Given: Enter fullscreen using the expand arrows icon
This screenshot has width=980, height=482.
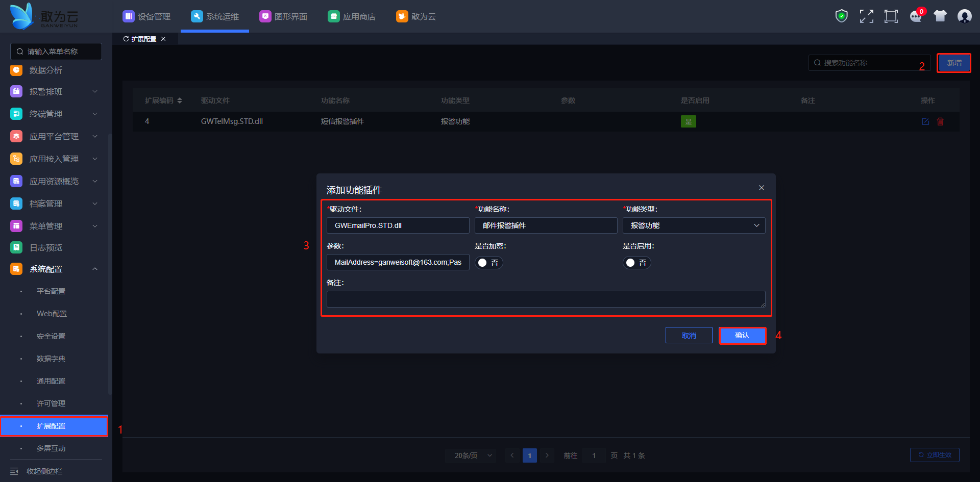Looking at the screenshot, I should [x=866, y=16].
